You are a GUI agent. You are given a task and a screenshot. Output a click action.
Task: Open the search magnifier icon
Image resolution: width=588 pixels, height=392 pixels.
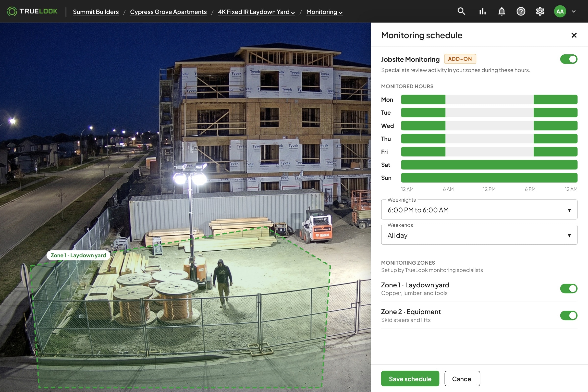tap(461, 11)
